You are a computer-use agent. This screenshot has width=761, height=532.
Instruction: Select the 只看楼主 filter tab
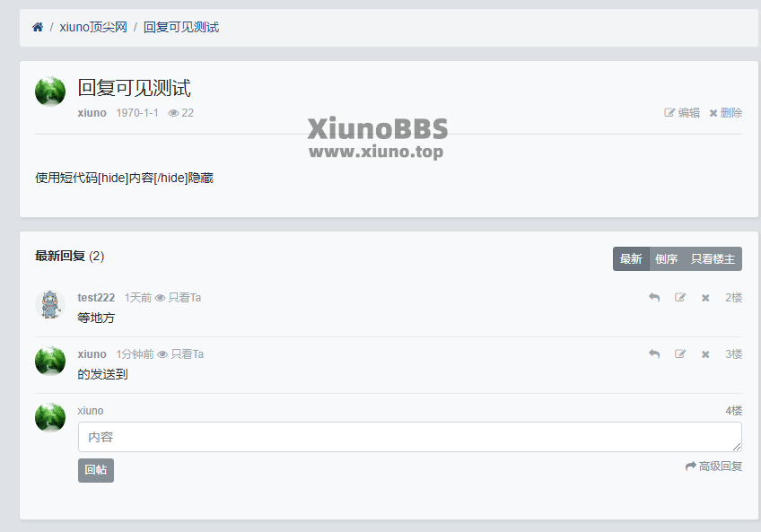[713, 258]
